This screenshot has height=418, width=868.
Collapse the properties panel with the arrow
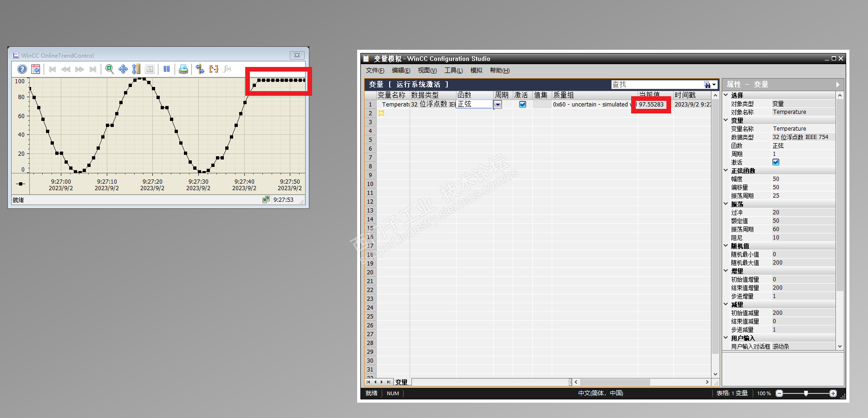coord(837,85)
